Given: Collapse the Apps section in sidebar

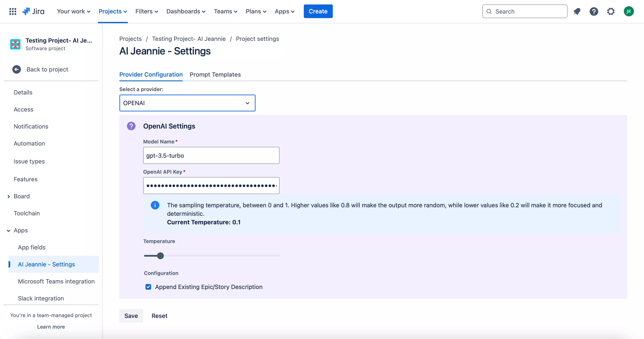Looking at the screenshot, I should pos(9,231).
